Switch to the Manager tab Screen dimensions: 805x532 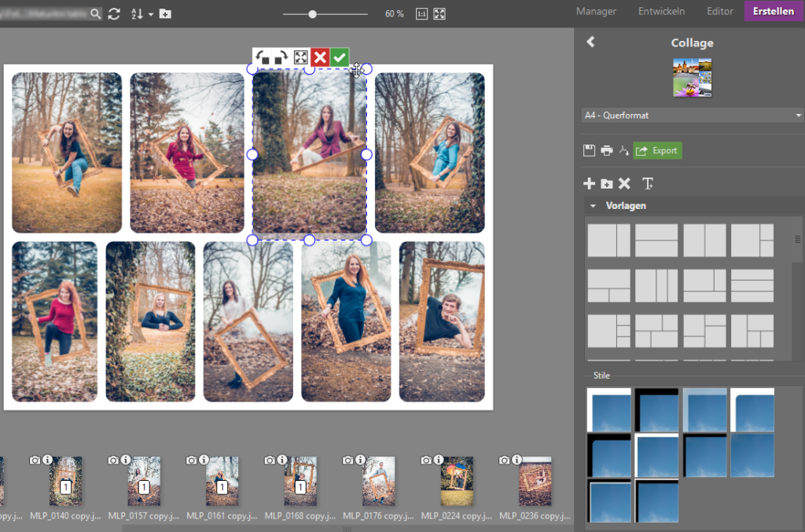(596, 11)
